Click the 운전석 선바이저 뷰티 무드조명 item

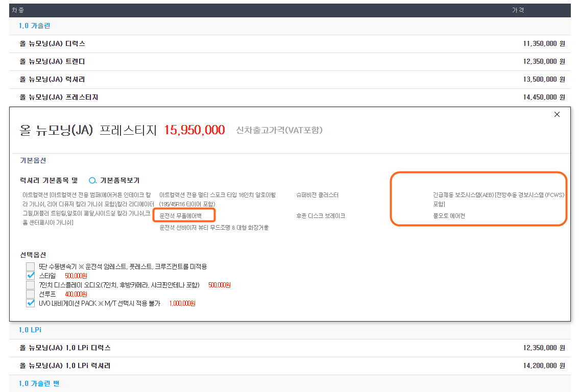tap(214, 228)
